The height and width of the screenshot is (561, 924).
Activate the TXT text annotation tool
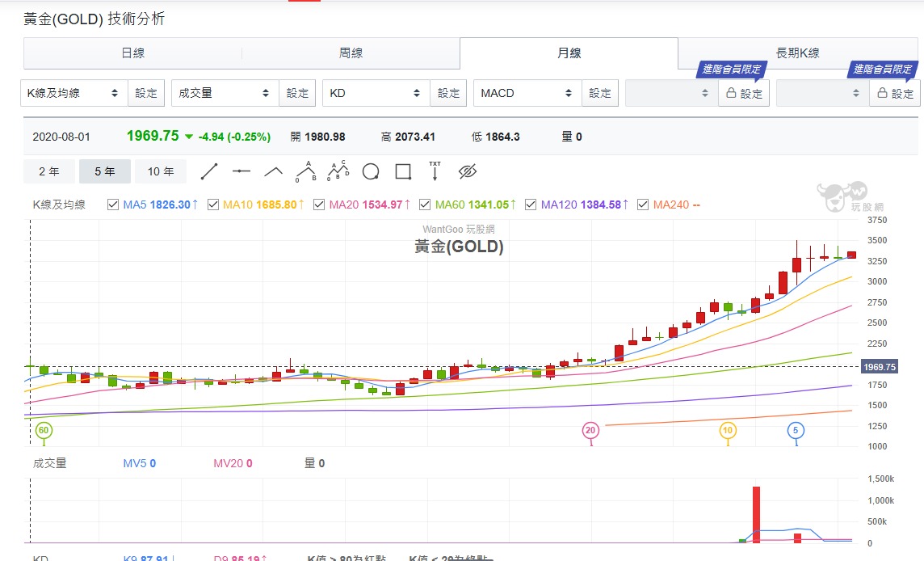pyautogui.click(x=435, y=171)
